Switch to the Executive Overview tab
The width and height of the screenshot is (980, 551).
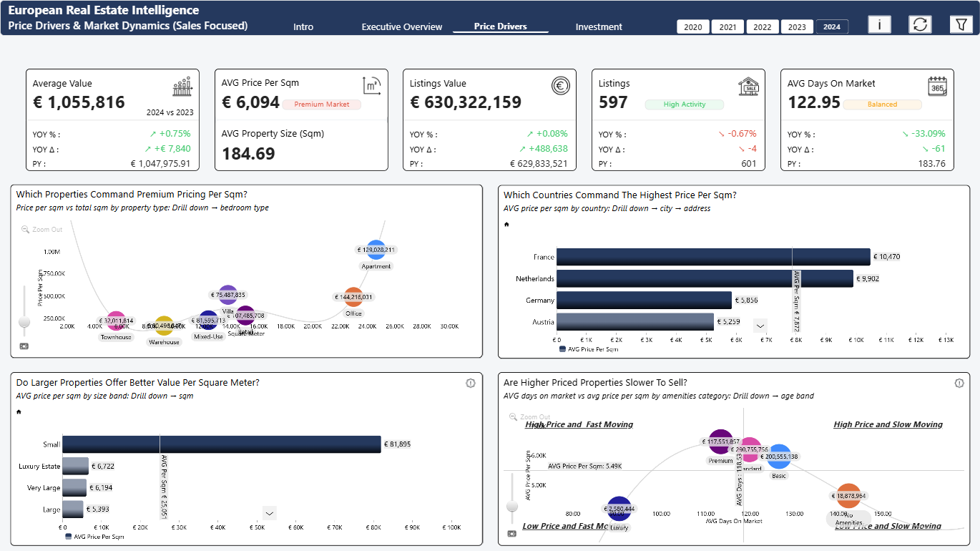click(402, 27)
